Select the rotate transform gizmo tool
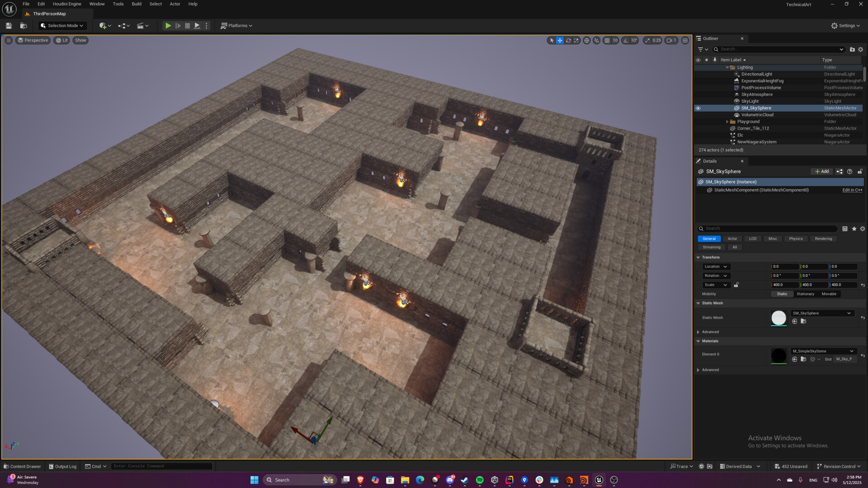The image size is (868, 488). (568, 40)
